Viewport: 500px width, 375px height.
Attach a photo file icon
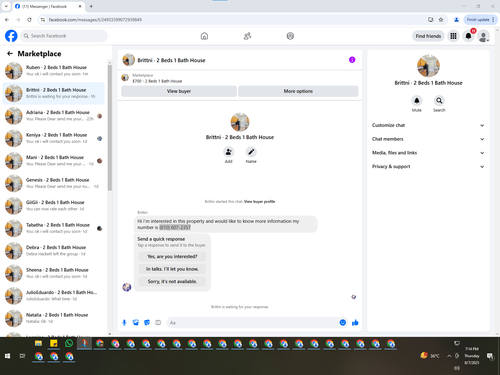pos(136,322)
